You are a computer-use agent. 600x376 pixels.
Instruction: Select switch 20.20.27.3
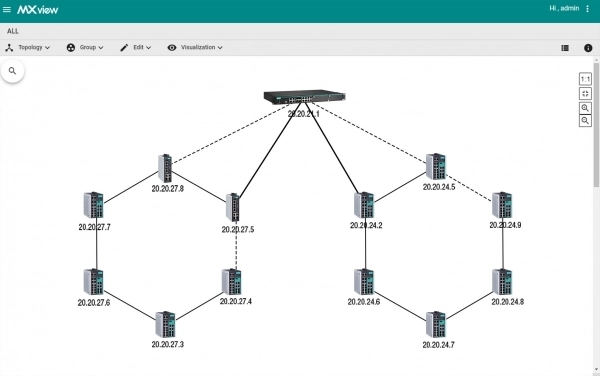[165, 324]
